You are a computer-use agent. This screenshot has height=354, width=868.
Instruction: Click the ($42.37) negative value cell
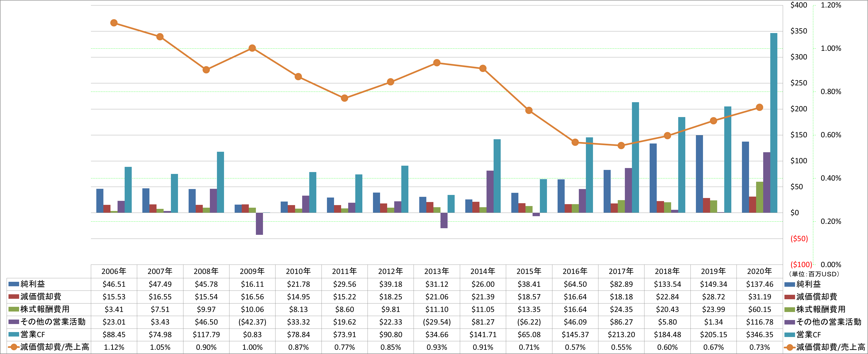click(x=252, y=322)
